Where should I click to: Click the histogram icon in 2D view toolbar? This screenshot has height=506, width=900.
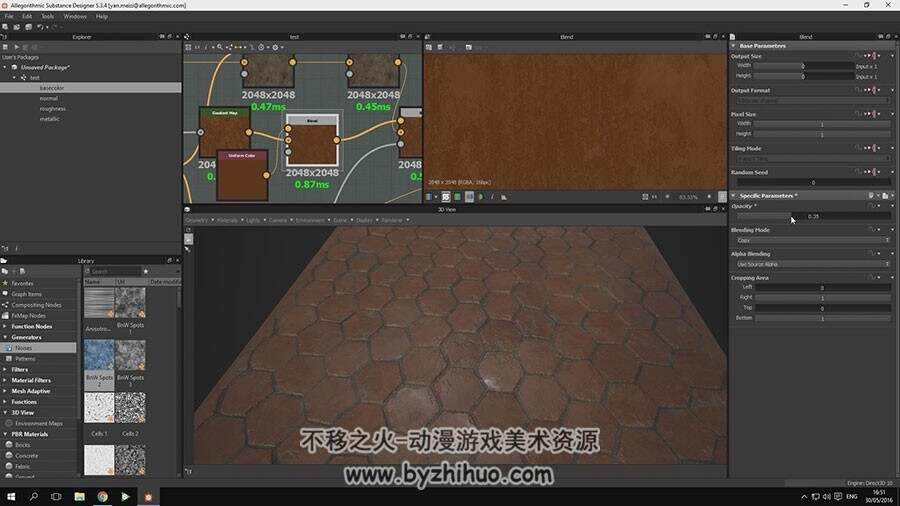pyautogui.click(x=503, y=197)
